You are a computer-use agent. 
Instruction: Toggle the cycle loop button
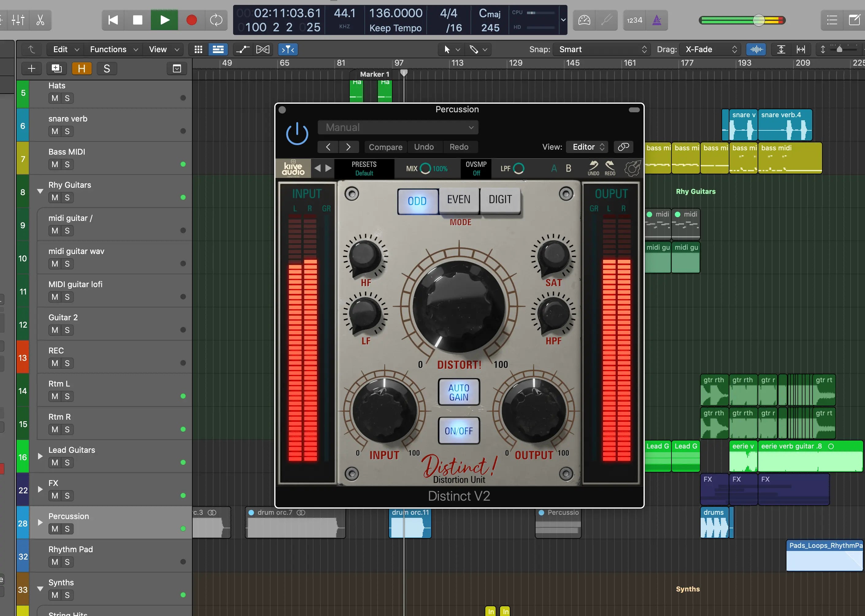pyautogui.click(x=216, y=20)
